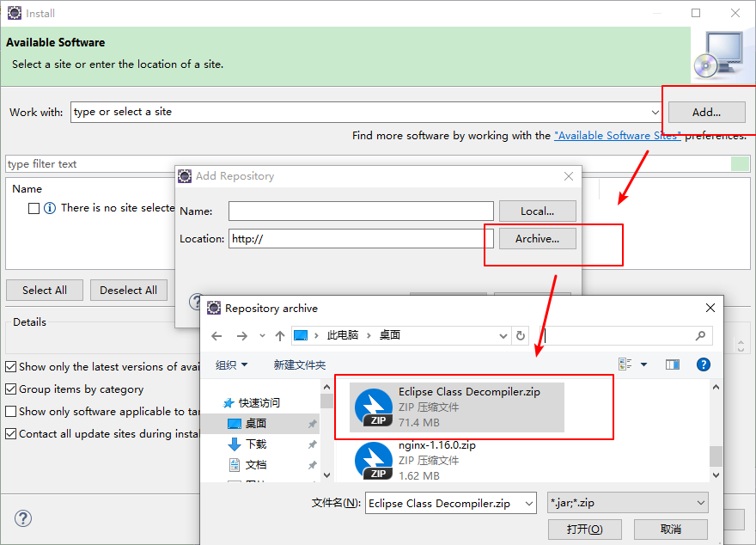756x545 pixels.
Task: Click the blue help icon in file dialog
Action: [704, 364]
